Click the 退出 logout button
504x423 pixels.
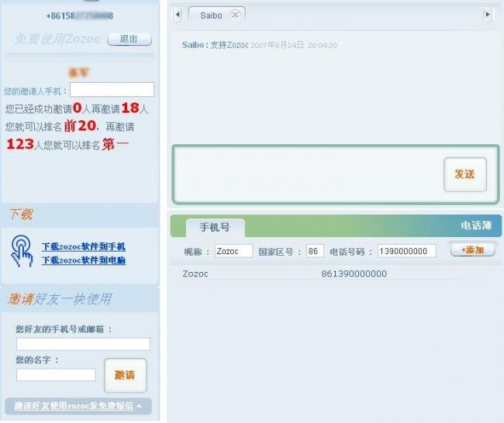pos(129,39)
